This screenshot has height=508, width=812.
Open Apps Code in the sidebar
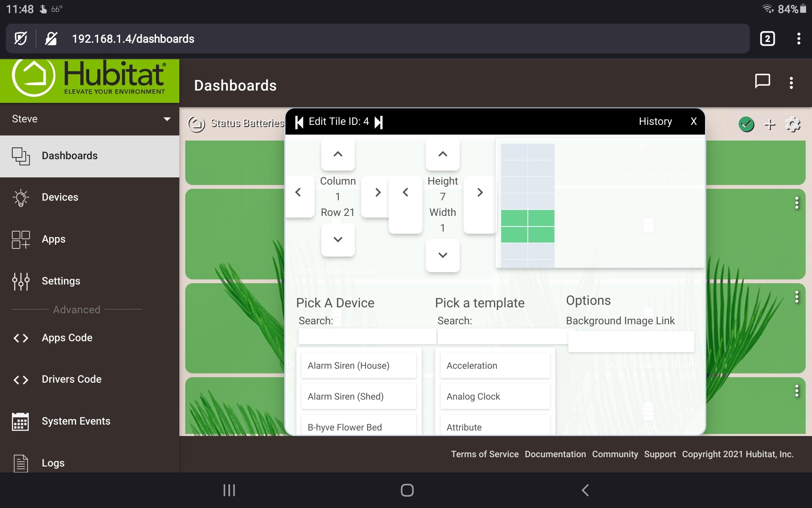pyautogui.click(x=90, y=338)
